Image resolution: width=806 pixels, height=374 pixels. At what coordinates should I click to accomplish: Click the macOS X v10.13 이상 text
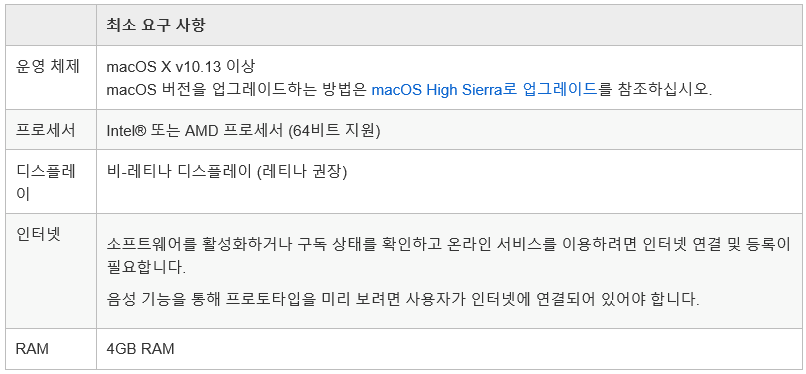click(x=180, y=66)
